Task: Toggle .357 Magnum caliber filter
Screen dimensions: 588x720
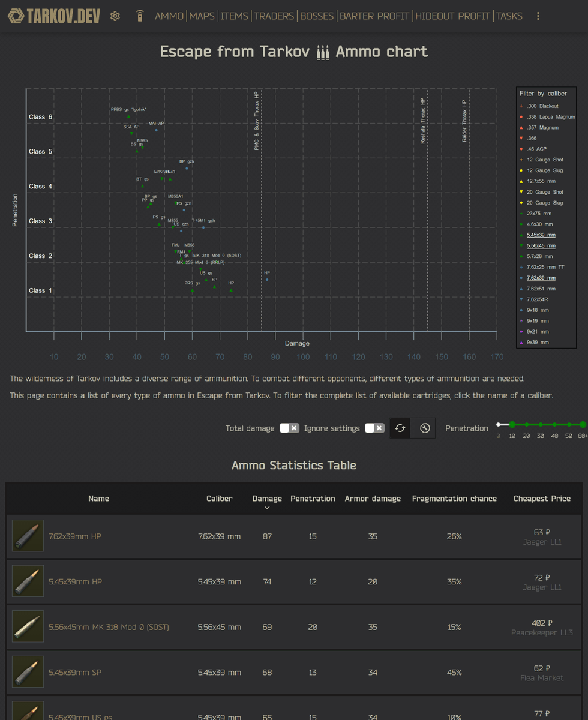Action: 542,128
